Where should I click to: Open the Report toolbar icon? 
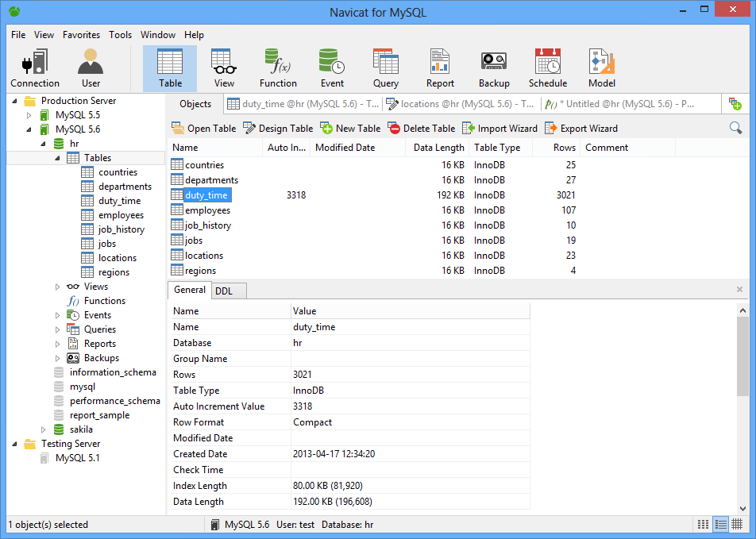[x=440, y=68]
